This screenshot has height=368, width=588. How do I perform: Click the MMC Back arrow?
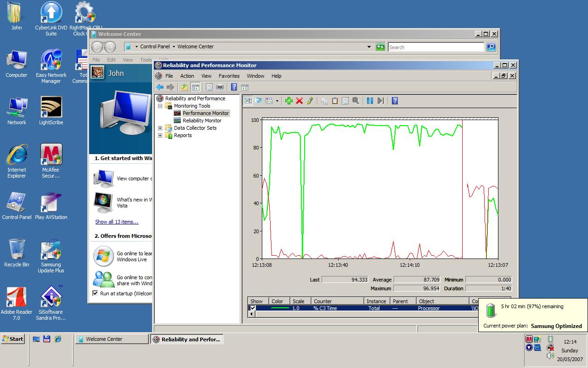tap(160, 87)
